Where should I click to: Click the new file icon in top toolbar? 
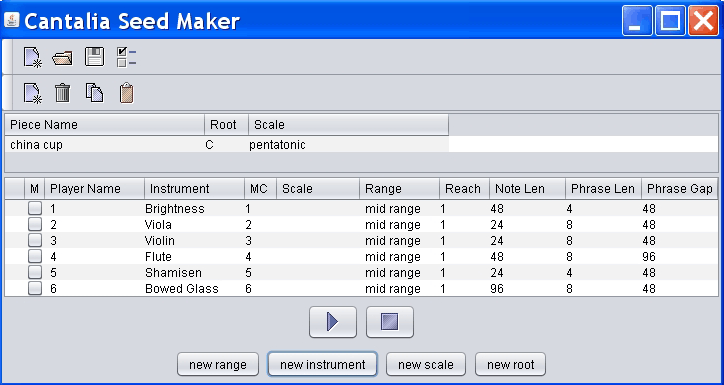click(x=33, y=58)
